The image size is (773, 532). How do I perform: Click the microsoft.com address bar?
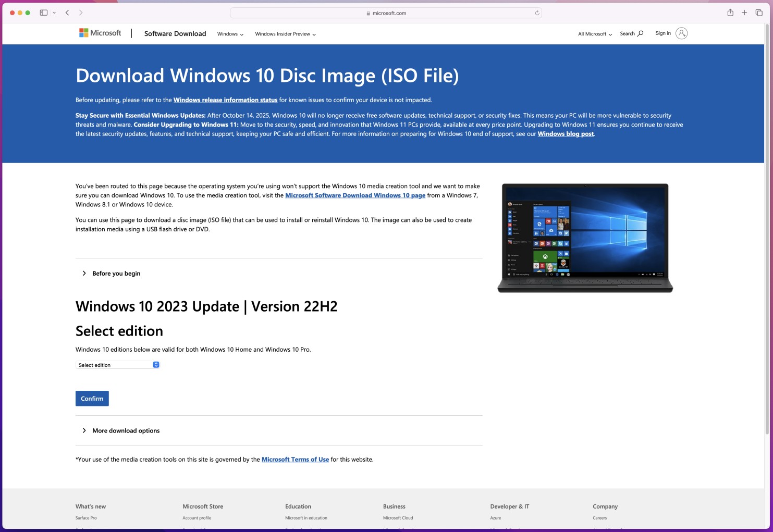pyautogui.click(x=386, y=13)
